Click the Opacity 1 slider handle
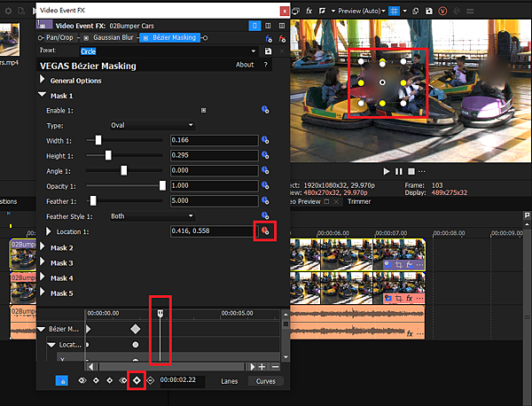532x406 pixels. (x=162, y=185)
